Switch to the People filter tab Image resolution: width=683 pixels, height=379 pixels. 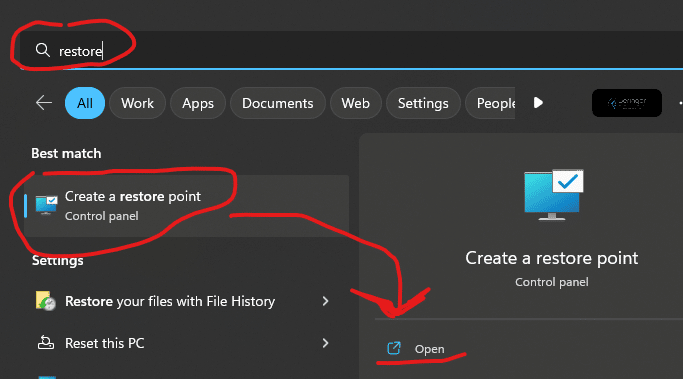pyautogui.click(x=490, y=103)
